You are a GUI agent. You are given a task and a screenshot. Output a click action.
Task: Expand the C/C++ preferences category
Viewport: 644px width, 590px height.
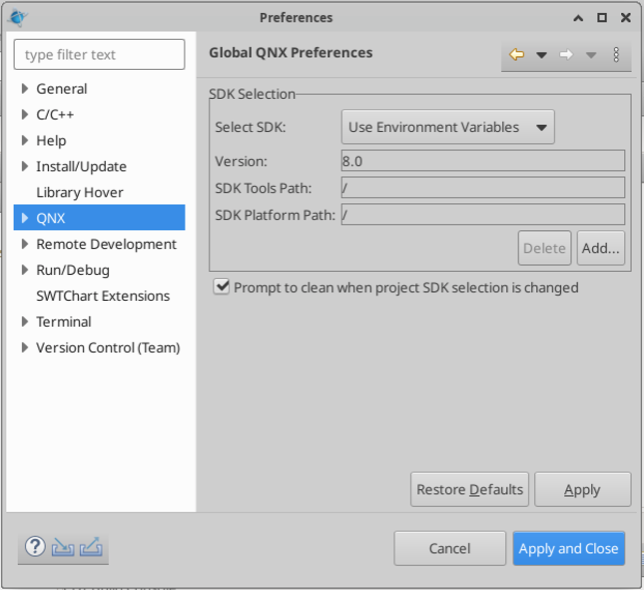[x=25, y=115]
